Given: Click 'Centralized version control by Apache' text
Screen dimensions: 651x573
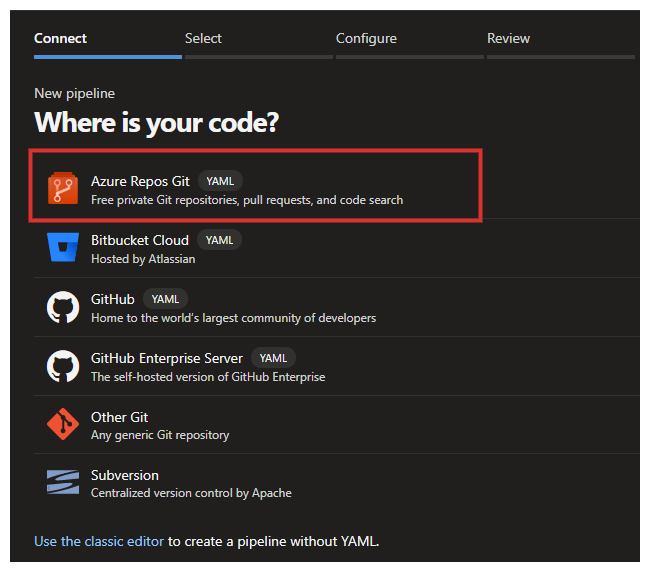Looking at the screenshot, I should tap(191, 493).
